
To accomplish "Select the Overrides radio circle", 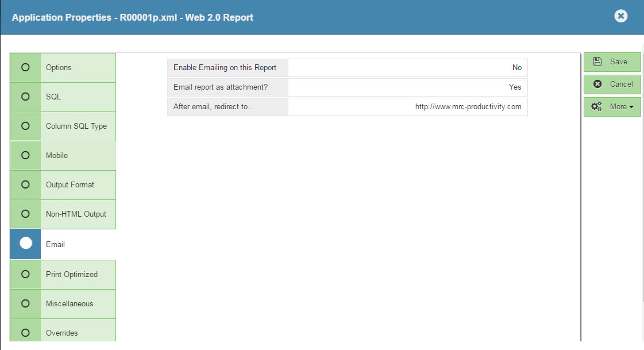I will (x=25, y=333).
